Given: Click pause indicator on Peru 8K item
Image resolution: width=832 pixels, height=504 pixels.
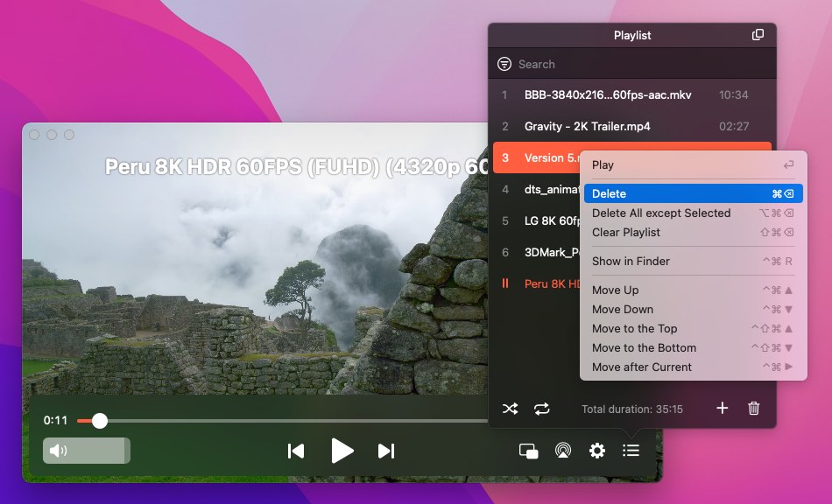Looking at the screenshot, I should 505,283.
